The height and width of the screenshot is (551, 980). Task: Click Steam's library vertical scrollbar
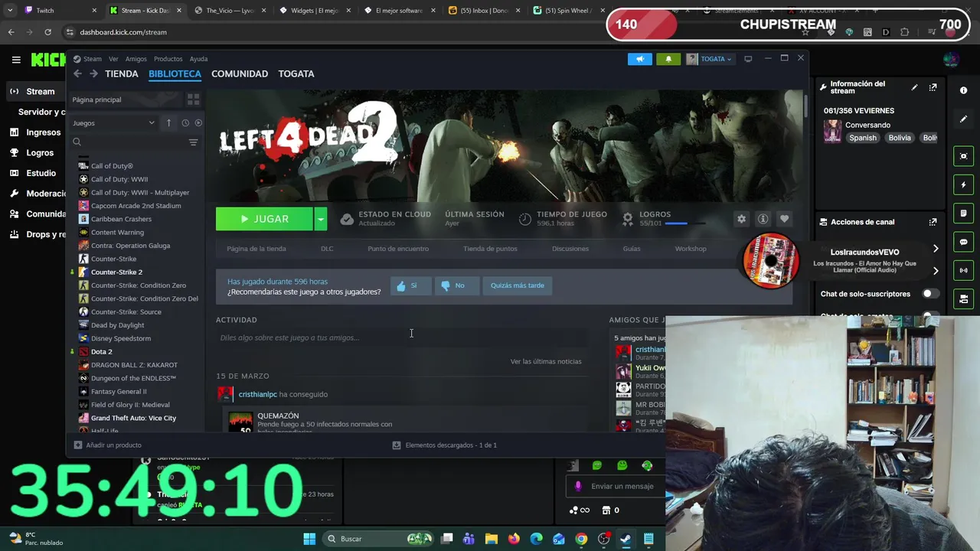pos(805,105)
